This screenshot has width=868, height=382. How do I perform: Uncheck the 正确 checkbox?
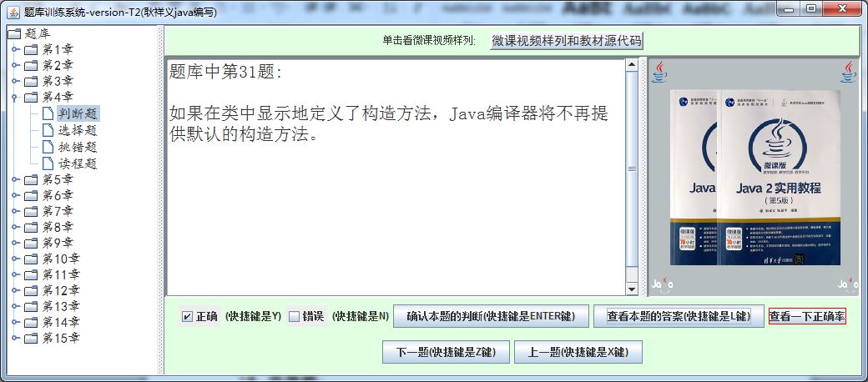tap(187, 317)
